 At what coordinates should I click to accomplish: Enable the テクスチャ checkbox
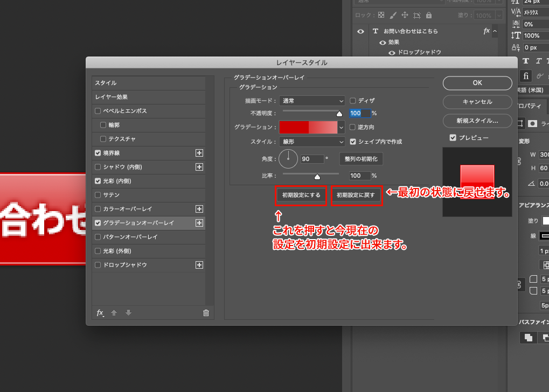(103, 139)
